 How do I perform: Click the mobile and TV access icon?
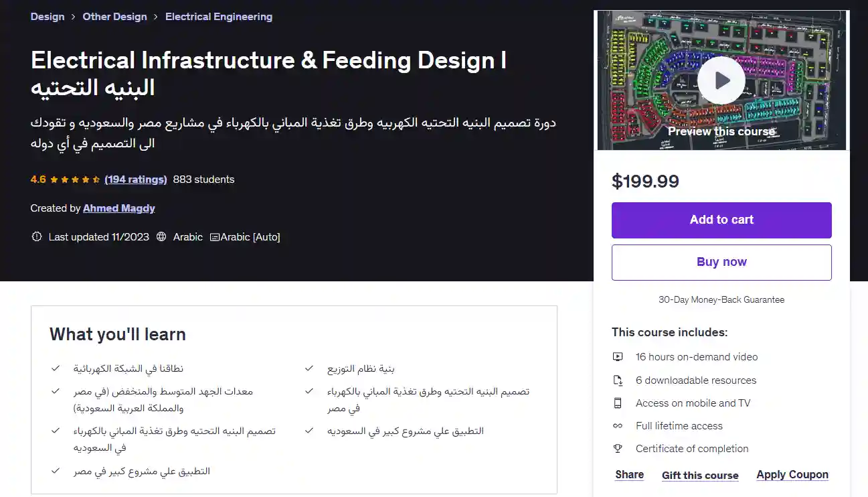(x=618, y=403)
